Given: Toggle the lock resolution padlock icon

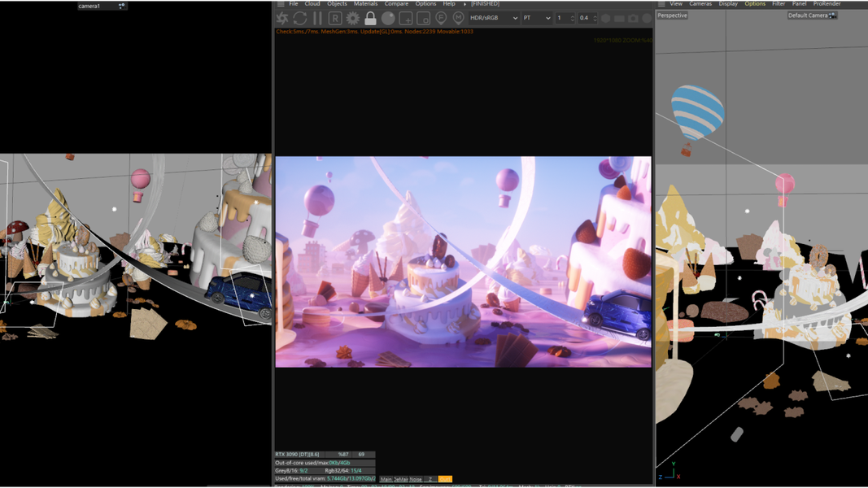Looking at the screenshot, I should 370,18.
